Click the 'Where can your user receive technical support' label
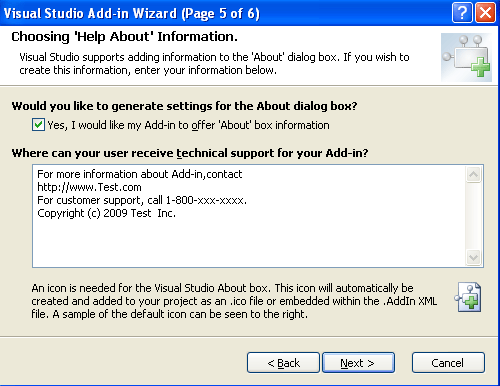This screenshot has width=500, height=386. [x=190, y=153]
